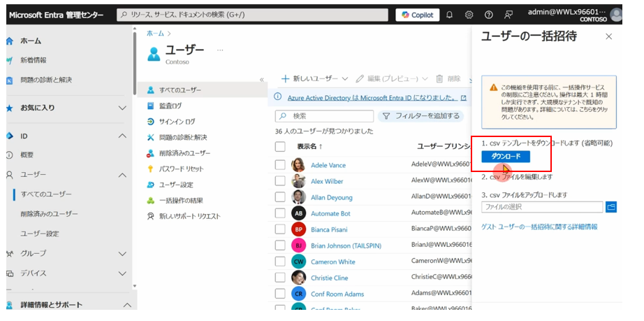Select the Alex Wilber row checkbox

(x=280, y=181)
